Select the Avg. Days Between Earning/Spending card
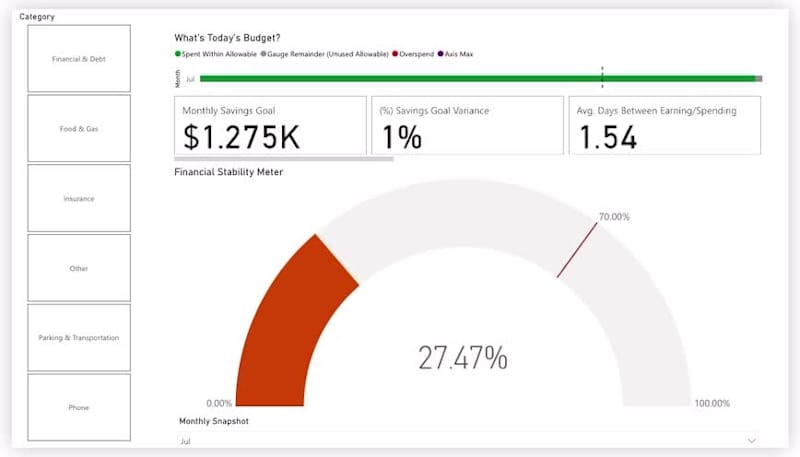 [x=665, y=125]
